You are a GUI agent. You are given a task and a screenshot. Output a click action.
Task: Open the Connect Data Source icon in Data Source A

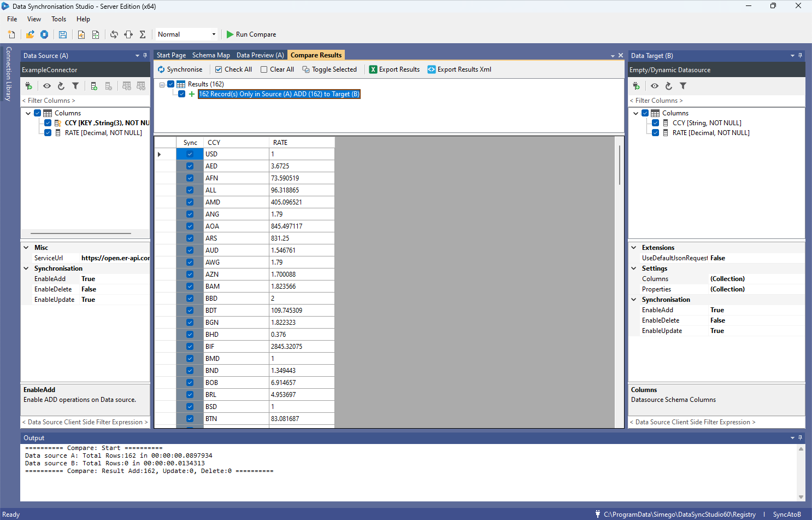[x=28, y=86]
